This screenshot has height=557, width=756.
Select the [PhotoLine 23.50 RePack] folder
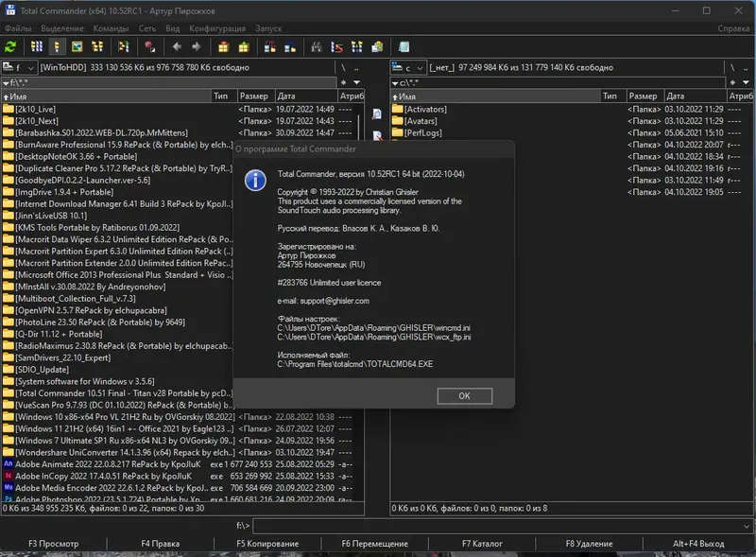[93, 322]
